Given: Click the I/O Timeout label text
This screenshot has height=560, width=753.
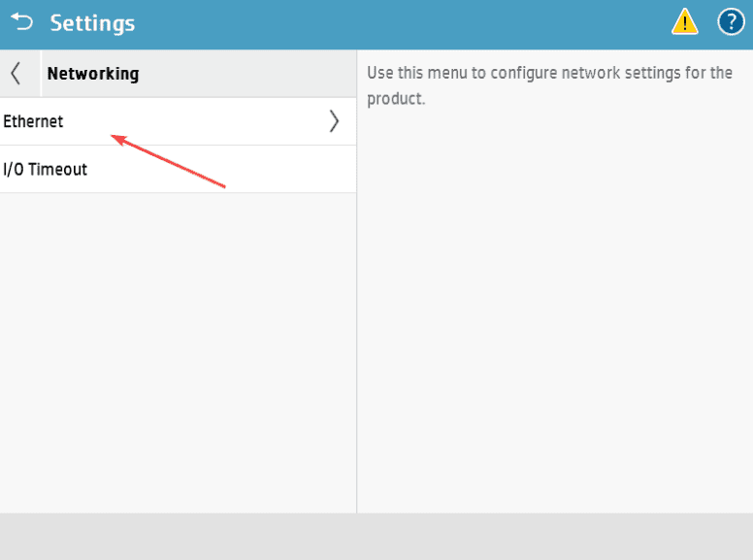Looking at the screenshot, I should (46, 170).
